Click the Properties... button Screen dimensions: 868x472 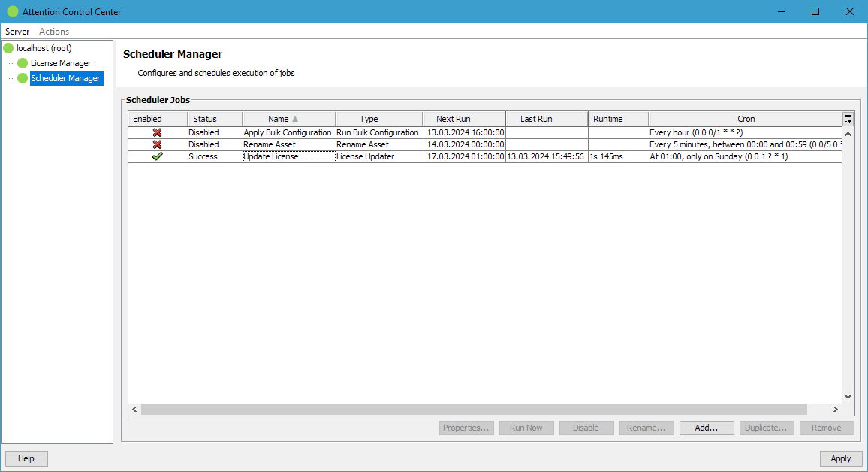[x=466, y=428]
